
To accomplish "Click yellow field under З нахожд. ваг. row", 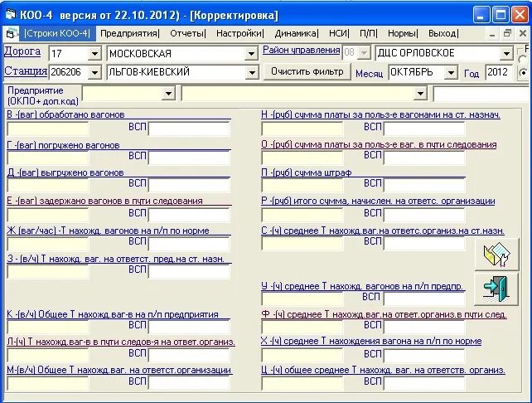I will pyautogui.click(x=48, y=271).
